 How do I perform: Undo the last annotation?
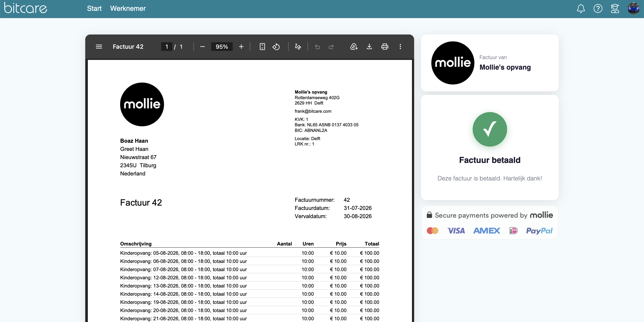point(317,47)
